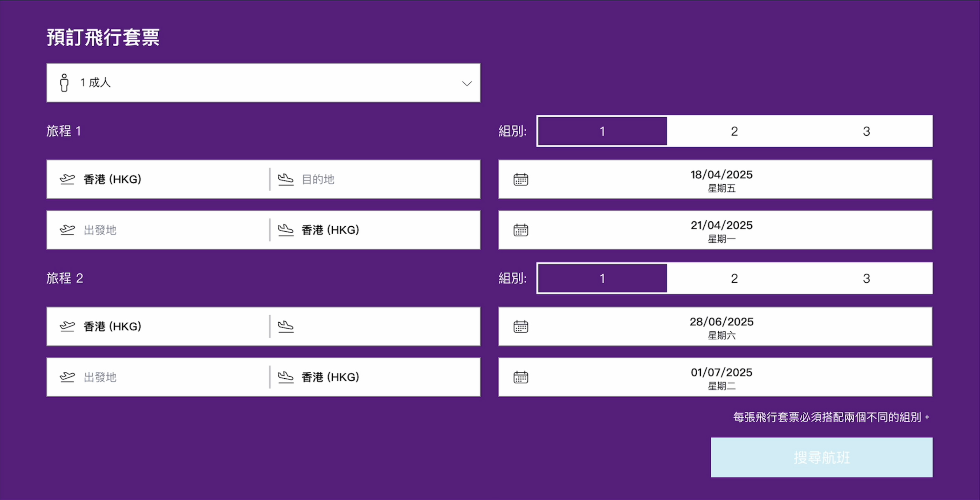Screen dimensions: 980x500
Task: Click 旅程 2 return departure plane icon
Action: [67, 377]
